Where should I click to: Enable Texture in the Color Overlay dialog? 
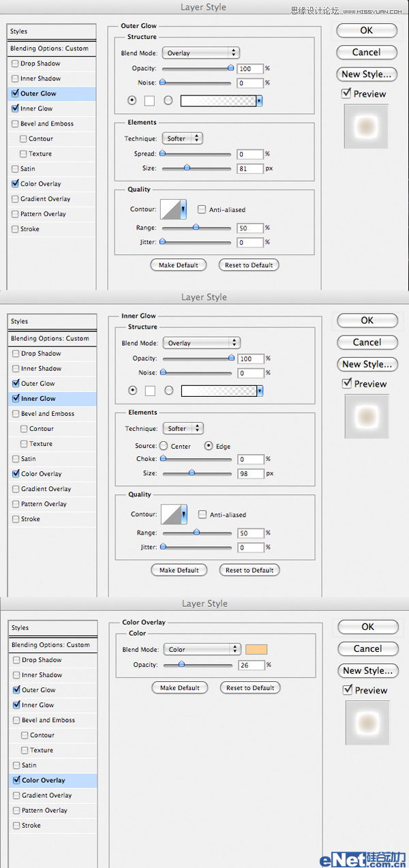pos(25,750)
